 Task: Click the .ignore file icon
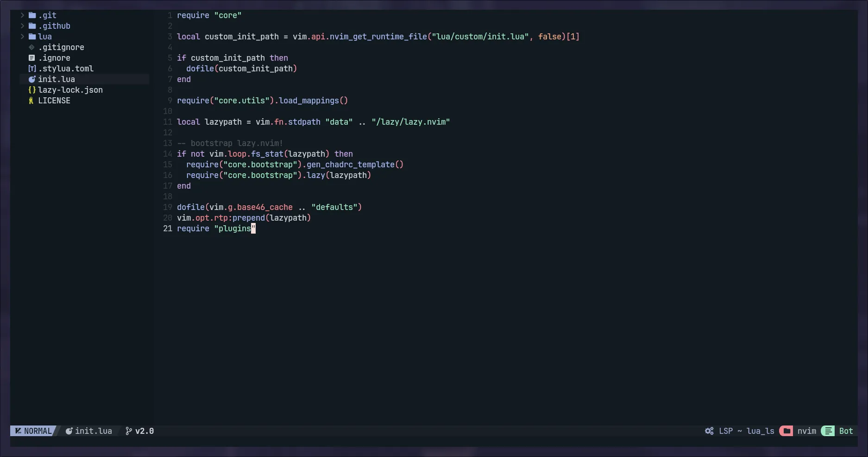coord(31,58)
